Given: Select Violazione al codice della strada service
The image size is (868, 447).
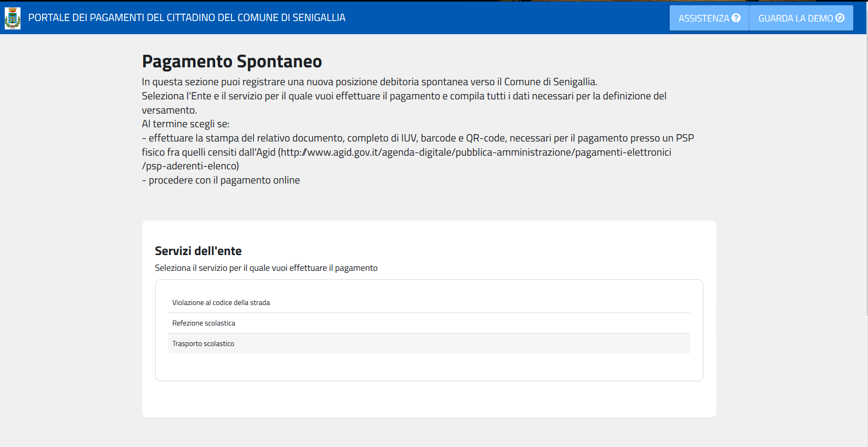Looking at the screenshot, I should tap(221, 303).
